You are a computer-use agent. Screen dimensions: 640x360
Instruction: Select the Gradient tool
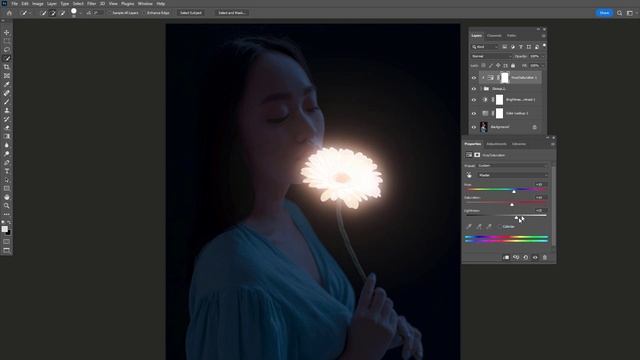7,136
